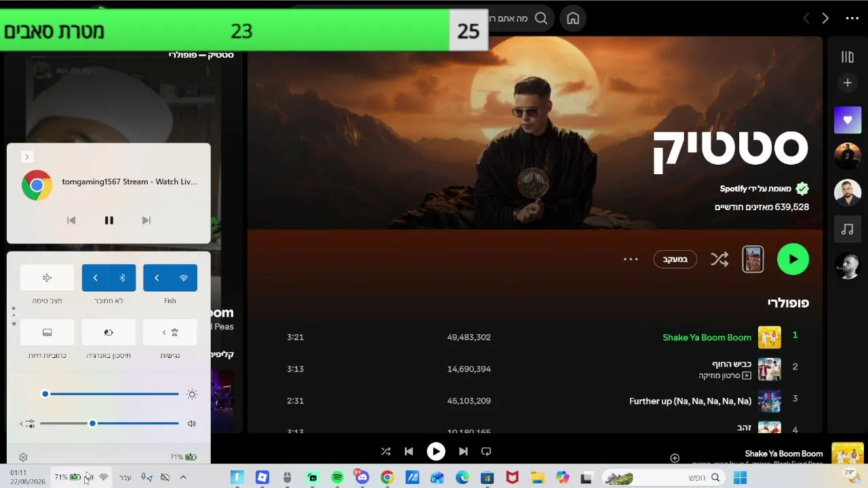Toggle shuffle in the bottom player bar
This screenshot has width=868, height=488.
[386, 451]
